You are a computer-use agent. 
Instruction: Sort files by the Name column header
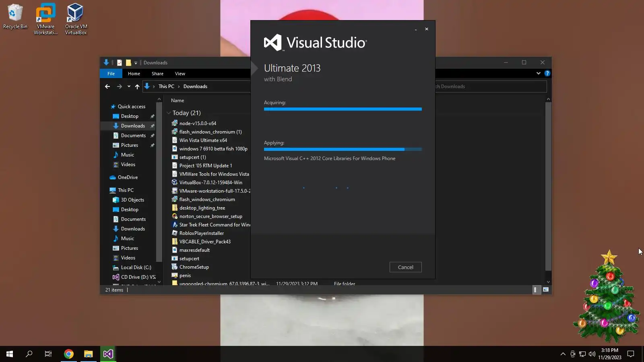point(178,101)
